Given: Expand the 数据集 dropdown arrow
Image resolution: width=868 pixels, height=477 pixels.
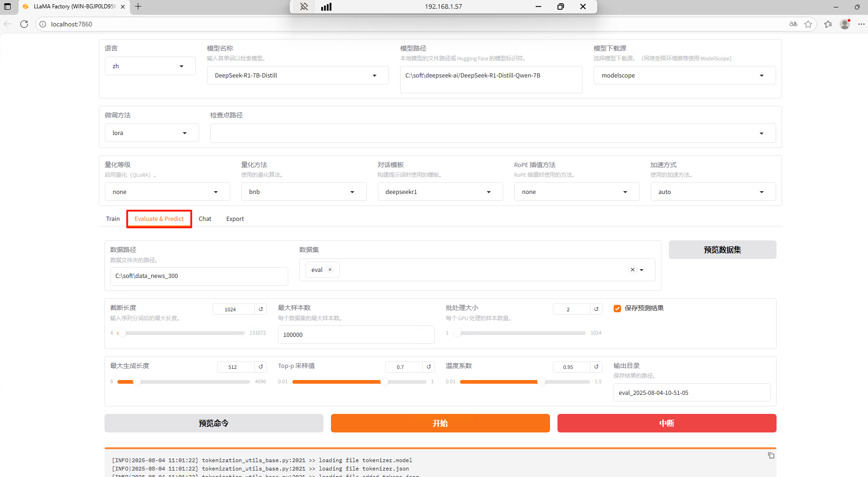Looking at the screenshot, I should (641, 270).
